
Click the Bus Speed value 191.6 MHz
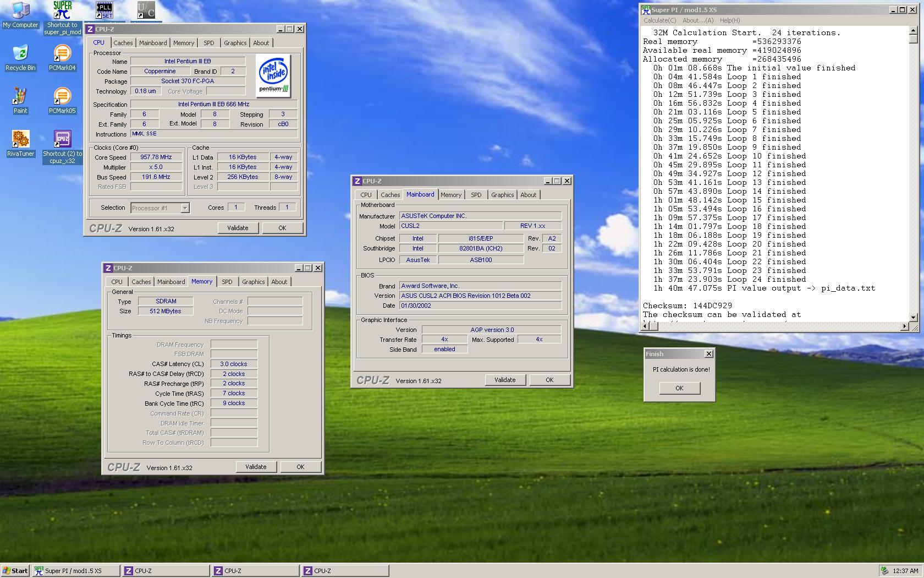(156, 177)
